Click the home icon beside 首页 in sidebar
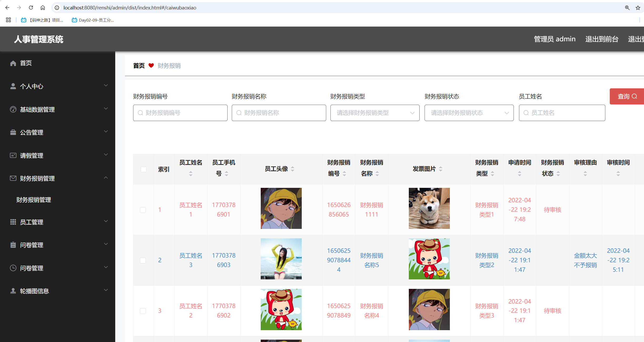This screenshot has width=644, height=342. coord(13,63)
